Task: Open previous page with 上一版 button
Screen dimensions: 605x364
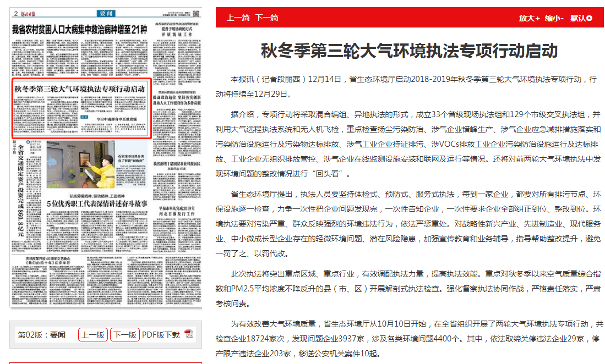Action: coord(93,334)
